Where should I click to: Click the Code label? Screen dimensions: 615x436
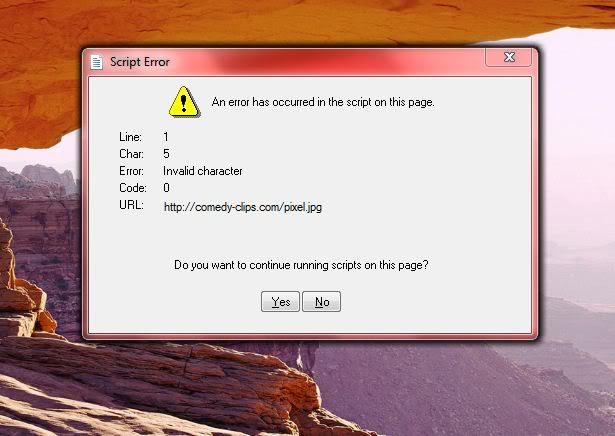pos(133,188)
